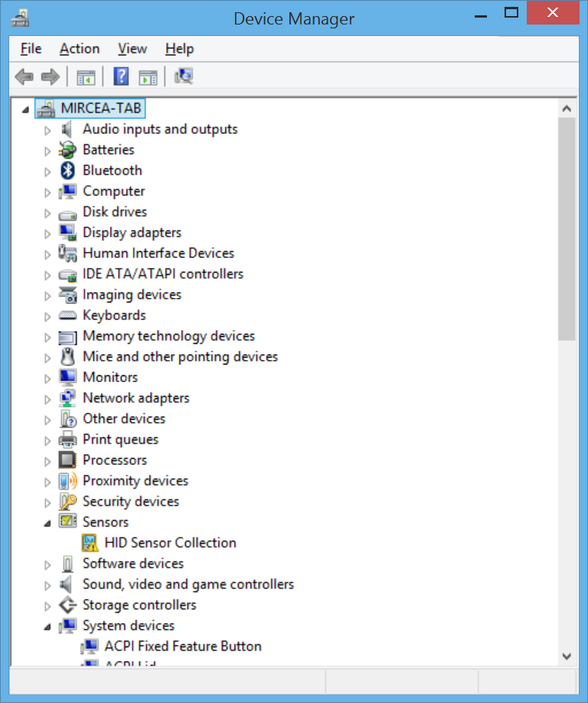Click Show/Hide Console Tree toolbar icon
Viewport: 588px width, 703px height.
click(x=85, y=77)
